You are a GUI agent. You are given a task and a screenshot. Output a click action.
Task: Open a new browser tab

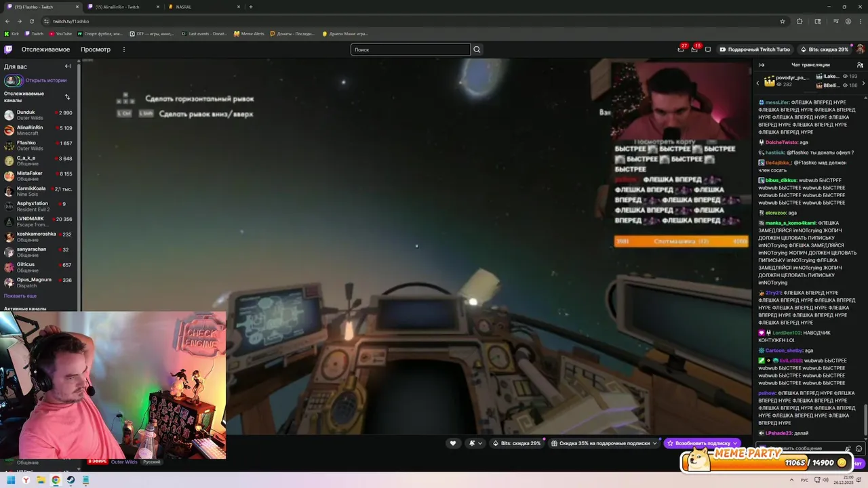251,7
